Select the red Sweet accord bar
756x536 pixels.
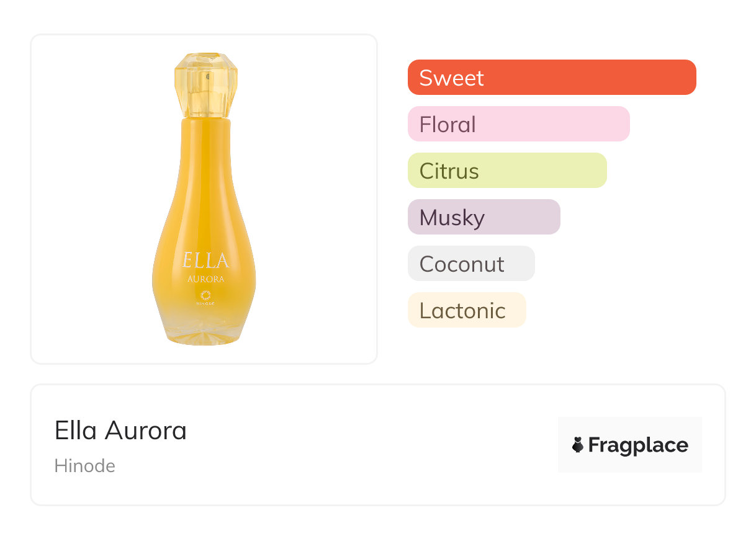point(551,78)
